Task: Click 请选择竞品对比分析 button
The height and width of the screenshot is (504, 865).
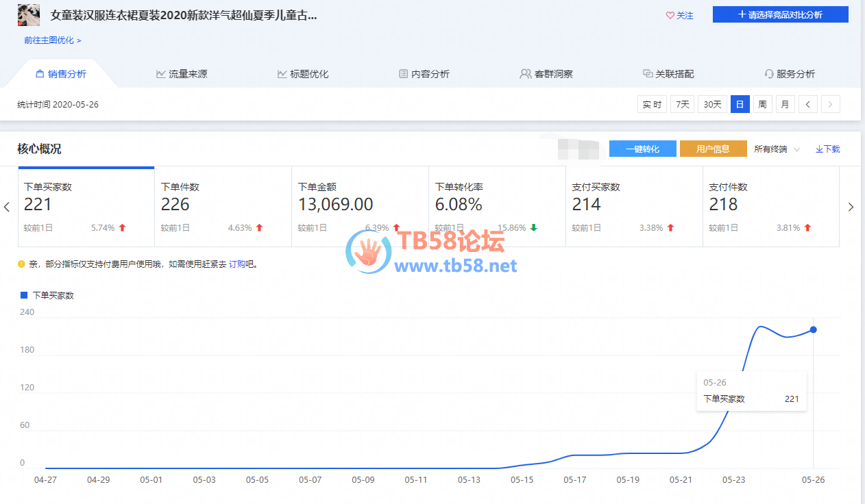Action: click(x=780, y=14)
